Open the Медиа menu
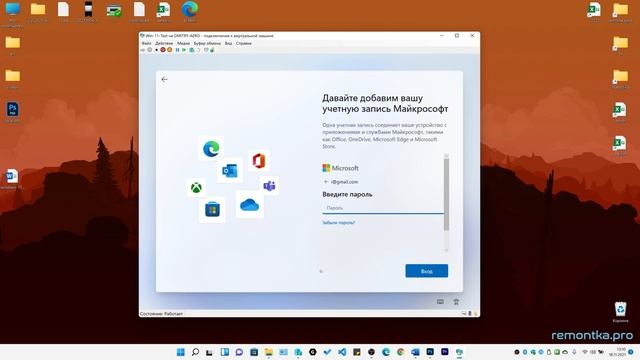 [183, 43]
